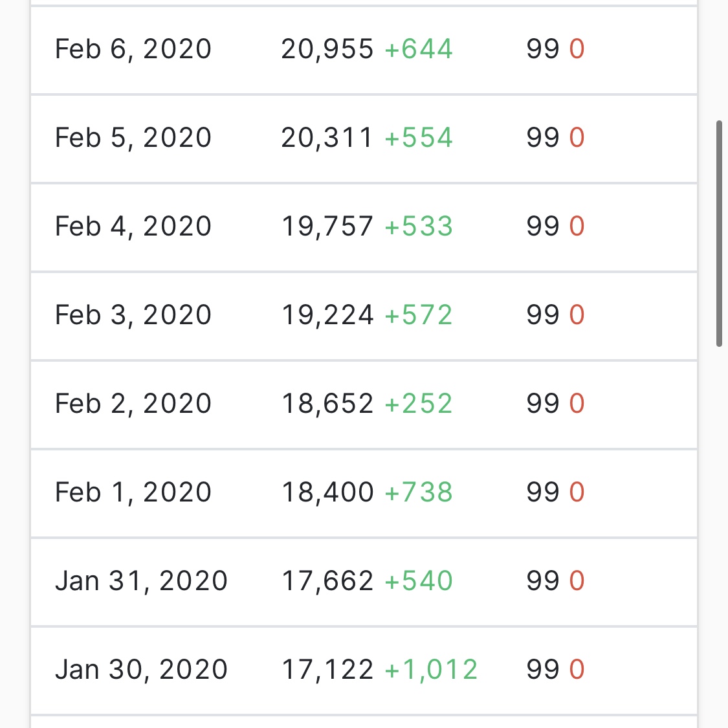Screen dimensions: 728x728
Task: Click the +572 change value
Action: click(x=418, y=315)
